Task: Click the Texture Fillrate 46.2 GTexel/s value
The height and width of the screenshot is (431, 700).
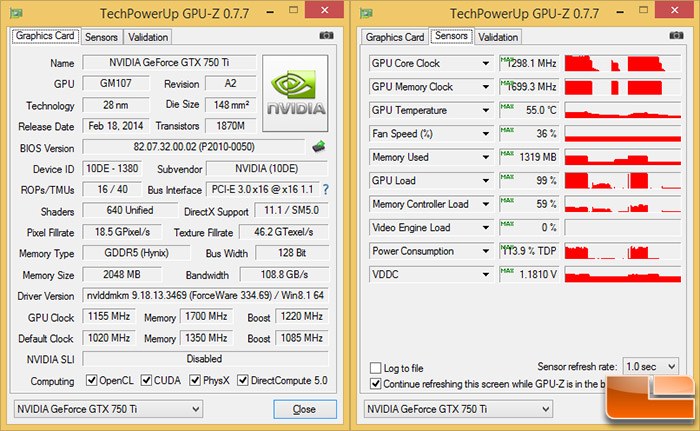Action: 284,232
